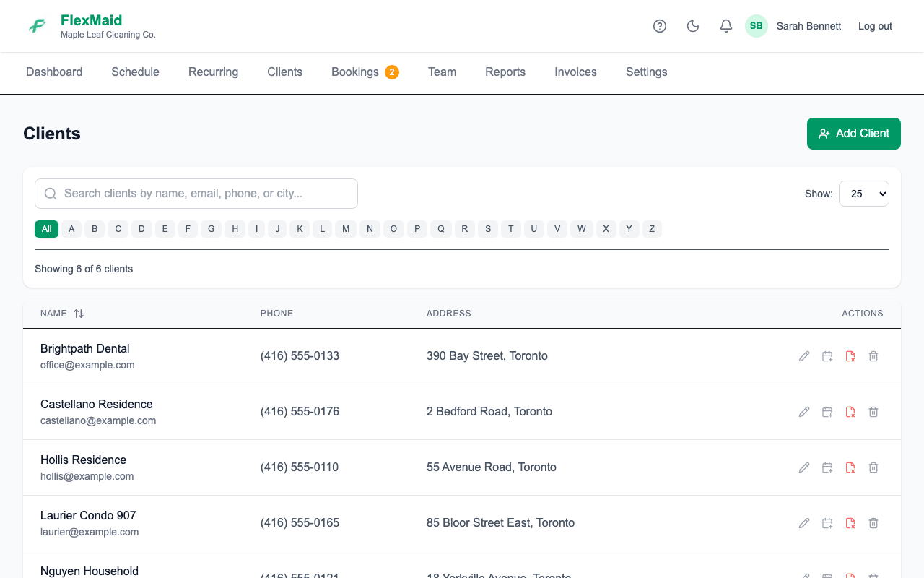Click the Nguyen Household name
924x578 pixels.
[x=90, y=571]
